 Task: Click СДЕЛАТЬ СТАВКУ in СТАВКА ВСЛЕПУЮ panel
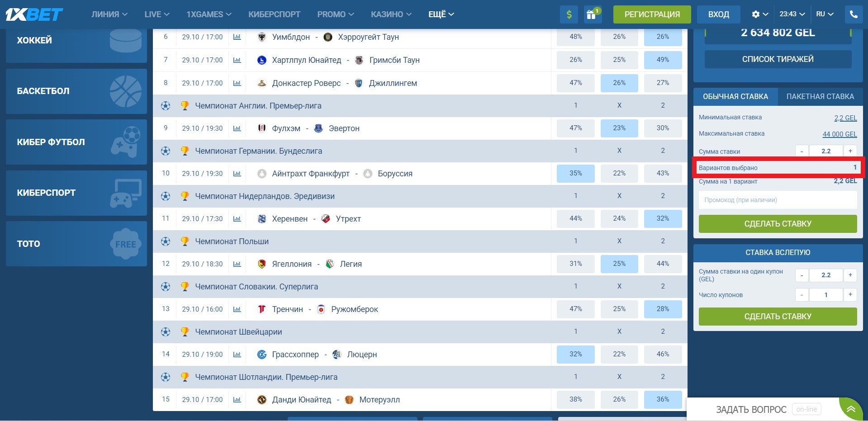click(778, 317)
